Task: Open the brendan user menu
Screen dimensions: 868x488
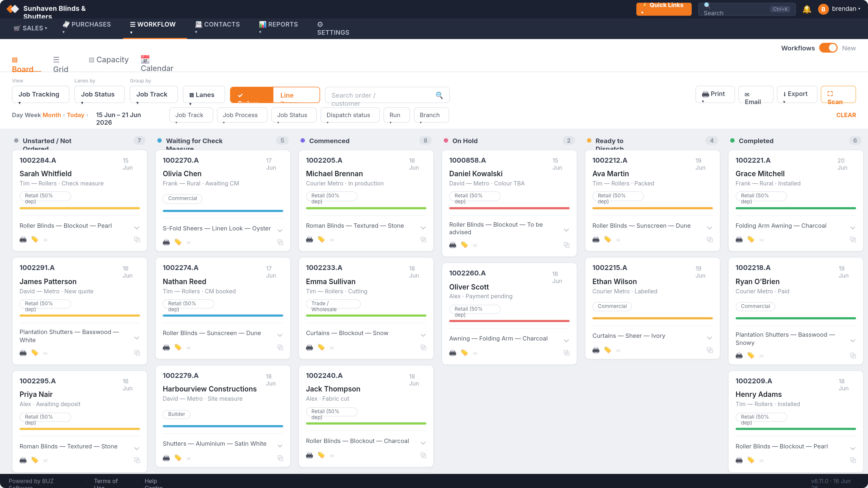Action: pos(839,9)
